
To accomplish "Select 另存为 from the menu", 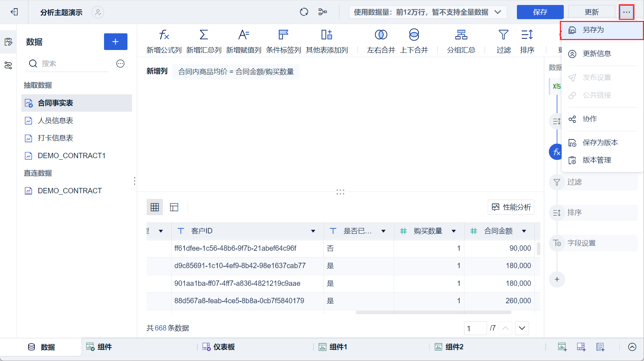I will [x=602, y=30].
